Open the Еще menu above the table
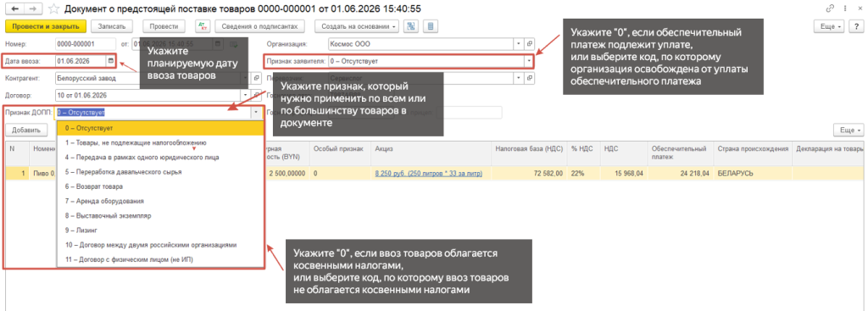868x311 pixels. click(848, 130)
